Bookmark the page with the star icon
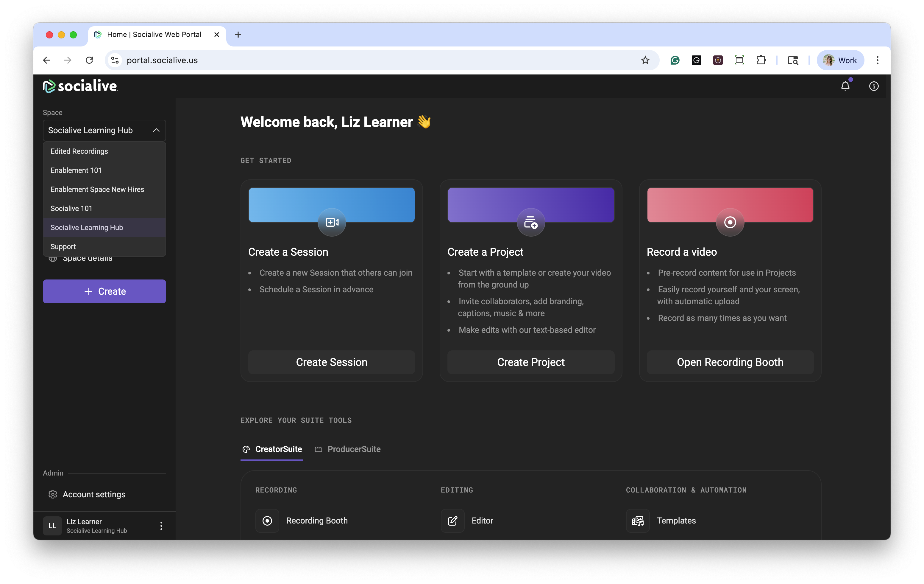The image size is (924, 584). (645, 60)
